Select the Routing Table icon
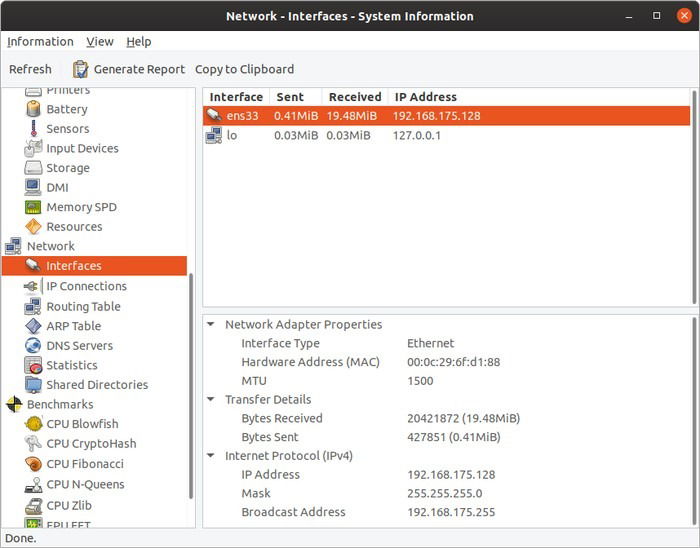 tap(33, 307)
